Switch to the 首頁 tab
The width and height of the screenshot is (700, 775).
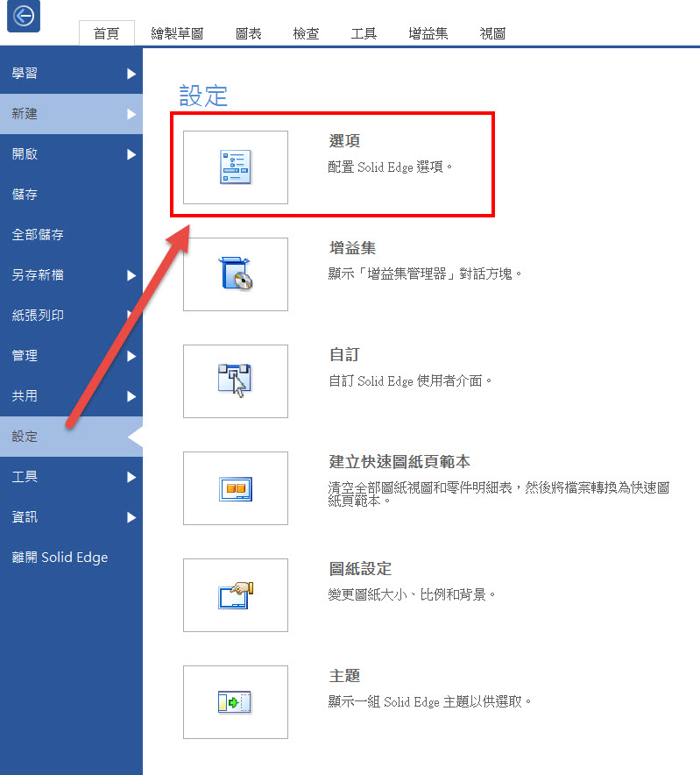(x=107, y=33)
